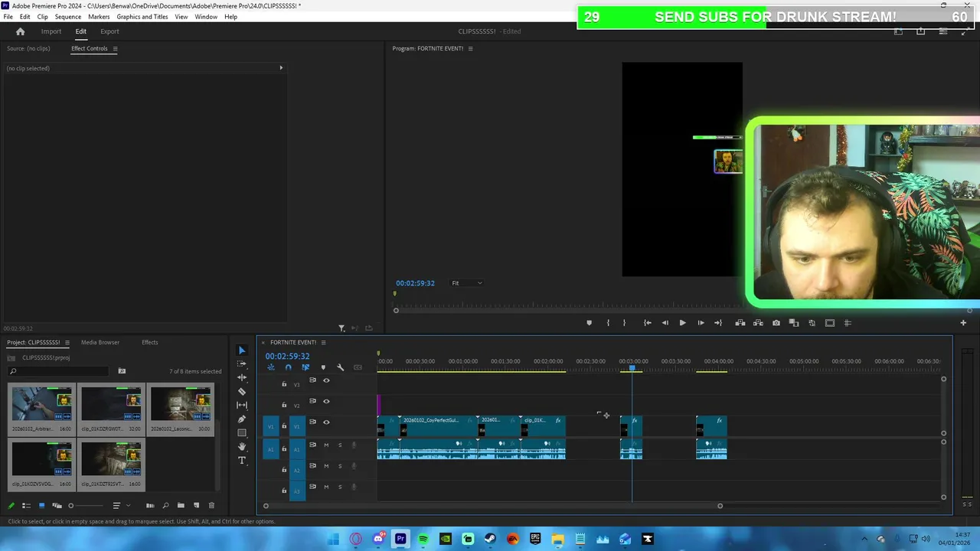This screenshot has height=551, width=980.
Task: Click Go to In point
Action: coord(647,323)
